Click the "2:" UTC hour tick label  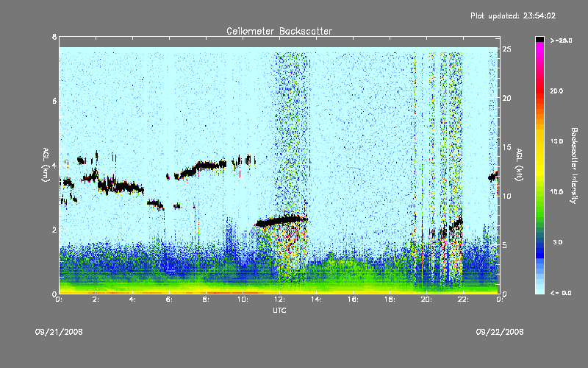point(96,300)
